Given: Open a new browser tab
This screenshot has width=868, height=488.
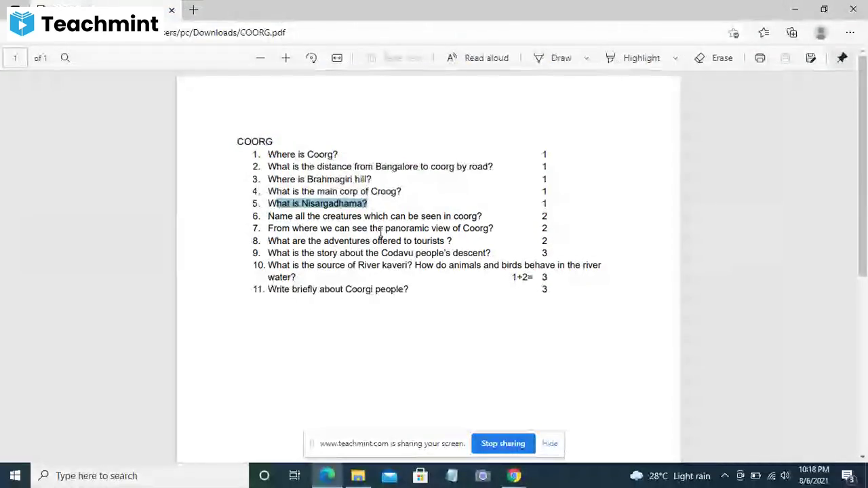Looking at the screenshot, I should pos(194,10).
